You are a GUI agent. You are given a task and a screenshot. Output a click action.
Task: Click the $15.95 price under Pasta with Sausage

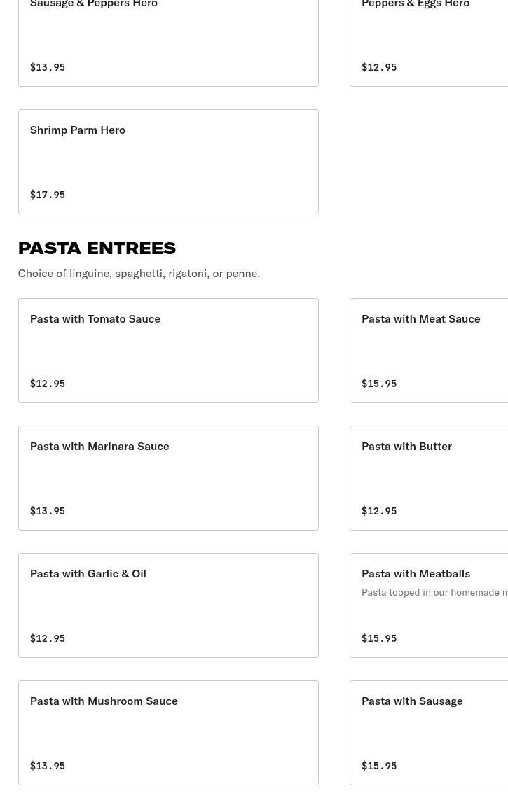(379, 766)
